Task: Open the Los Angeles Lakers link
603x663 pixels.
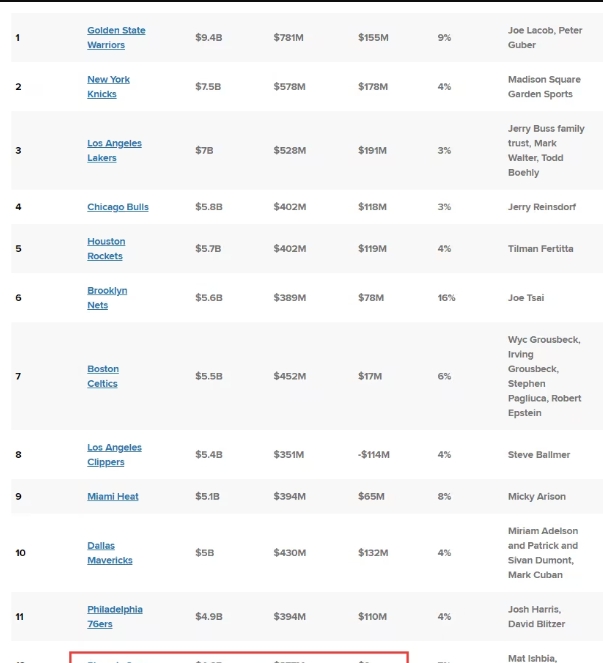Action: click(114, 150)
